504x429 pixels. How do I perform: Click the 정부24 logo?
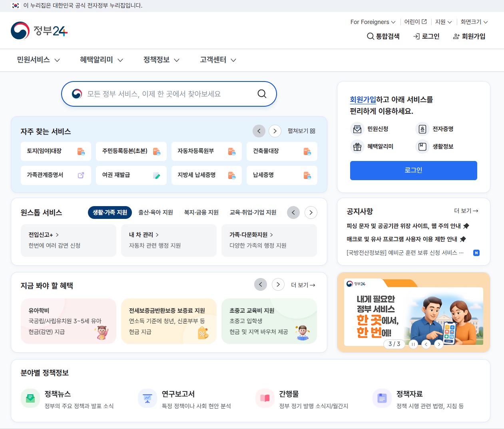(x=39, y=31)
